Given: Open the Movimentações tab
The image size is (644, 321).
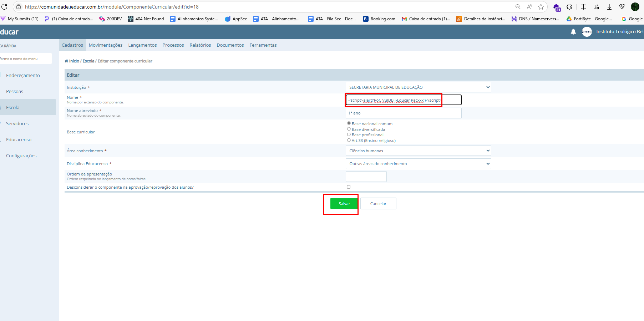Looking at the screenshot, I should point(106,45).
